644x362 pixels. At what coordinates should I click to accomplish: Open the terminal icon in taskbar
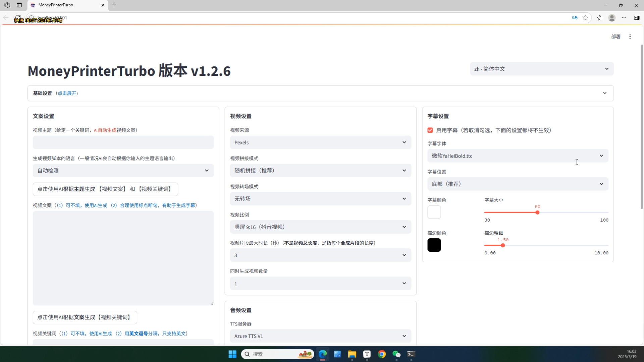(411, 354)
